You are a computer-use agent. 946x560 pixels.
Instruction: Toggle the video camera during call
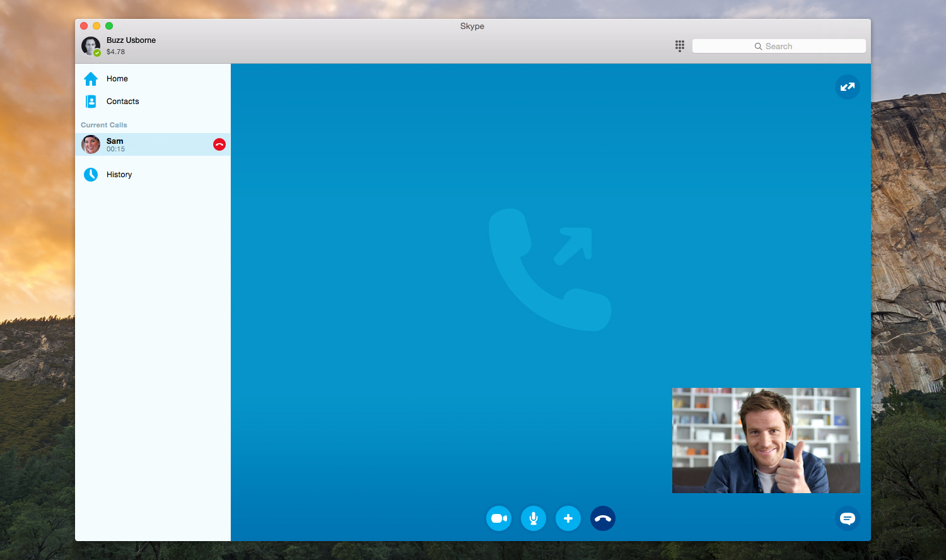click(x=499, y=518)
